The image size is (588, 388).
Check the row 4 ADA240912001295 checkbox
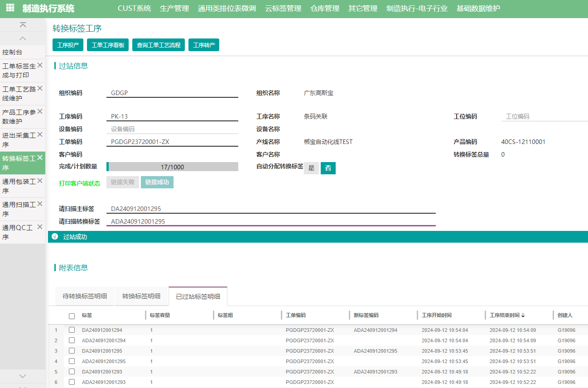pyautogui.click(x=72, y=361)
